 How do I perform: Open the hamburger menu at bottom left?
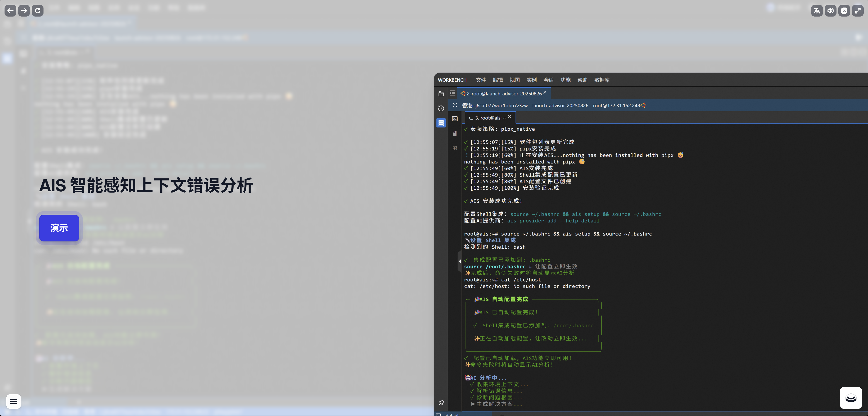13,401
